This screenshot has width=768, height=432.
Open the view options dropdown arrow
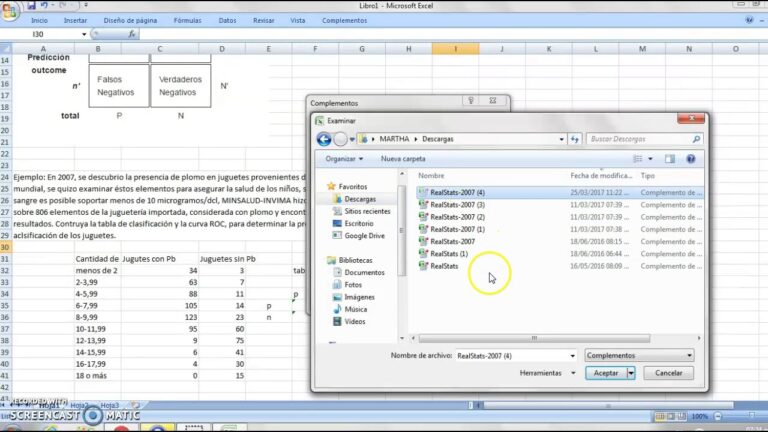pyautogui.click(x=650, y=159)
